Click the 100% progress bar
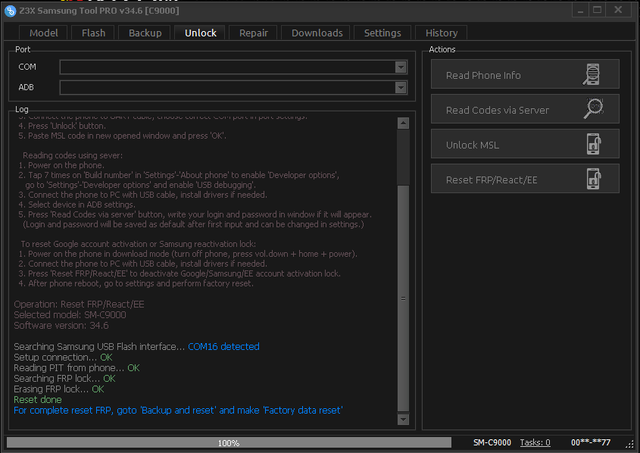640x453 pixels. coord(229,443)
